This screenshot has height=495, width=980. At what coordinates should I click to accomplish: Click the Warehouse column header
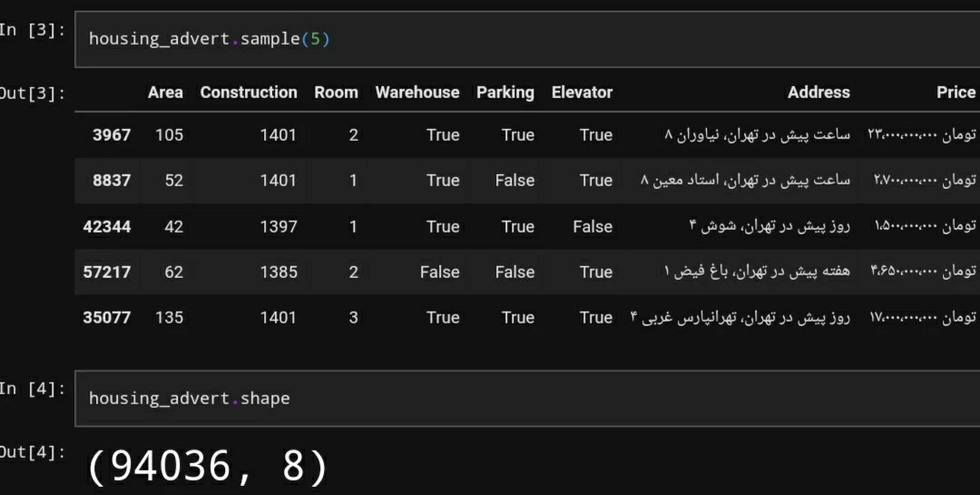(417, 93)
